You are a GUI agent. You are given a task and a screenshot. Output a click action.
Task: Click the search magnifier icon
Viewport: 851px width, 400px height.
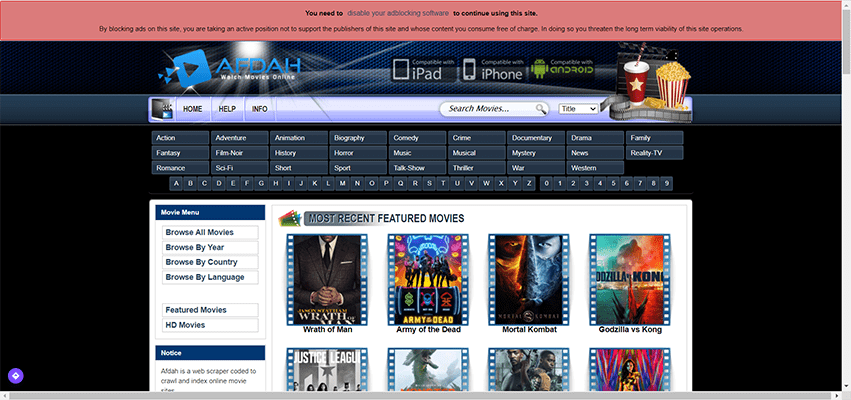coord(541,109)
